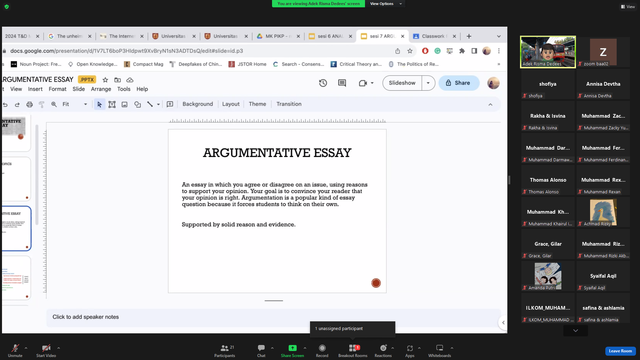The height and width of the screenshot is (360, 640).
Task: Open version history clock icon
Action: 323,83
